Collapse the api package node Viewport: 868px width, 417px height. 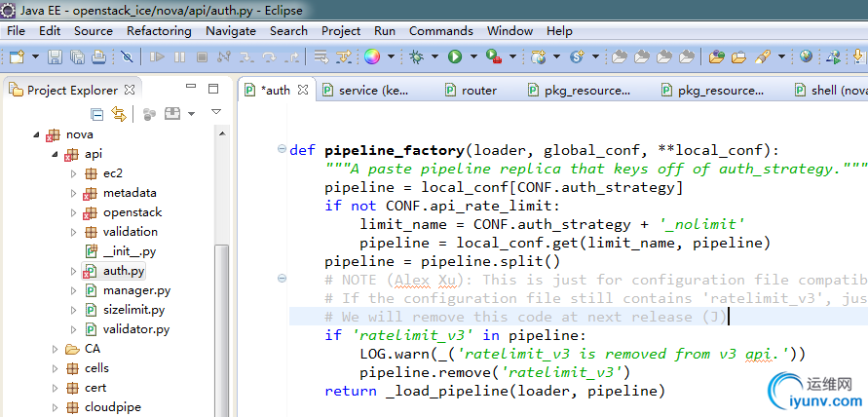click(56, 154)
